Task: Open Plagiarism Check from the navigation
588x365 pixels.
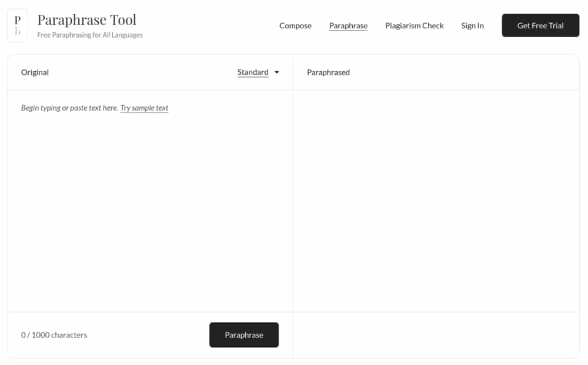Action: pyautogui.click(x=414, y=26)
